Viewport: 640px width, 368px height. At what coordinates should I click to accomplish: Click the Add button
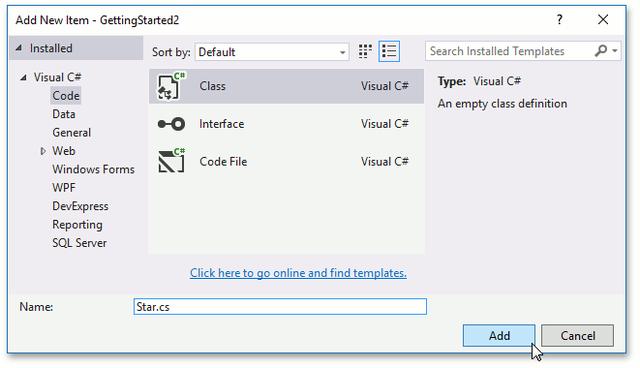pos(499,335)
